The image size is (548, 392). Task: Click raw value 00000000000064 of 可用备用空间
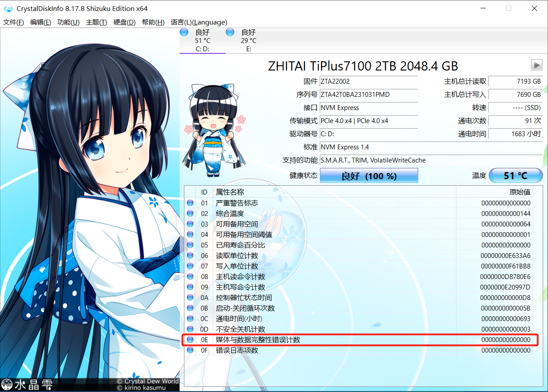[506, 224]
